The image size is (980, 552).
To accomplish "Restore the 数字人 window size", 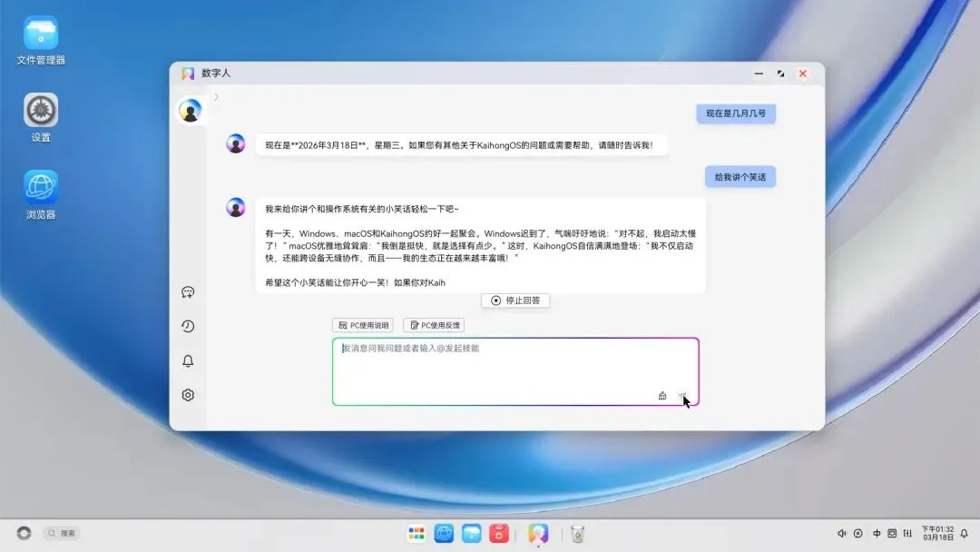I will (x=780, y=74).
